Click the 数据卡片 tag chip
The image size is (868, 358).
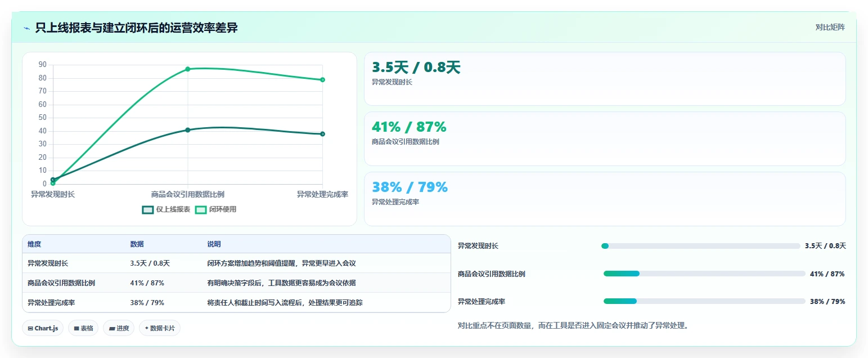pos(160,328)
